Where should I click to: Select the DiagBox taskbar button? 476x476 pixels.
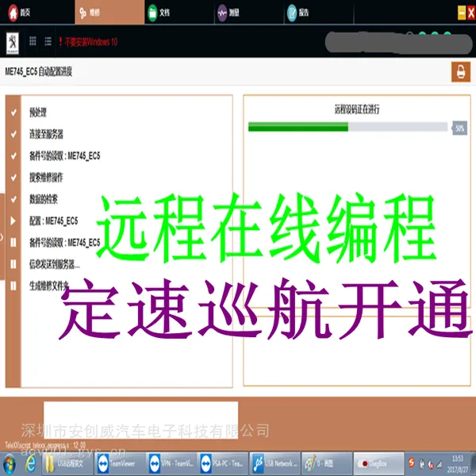(x=379, y=463)
